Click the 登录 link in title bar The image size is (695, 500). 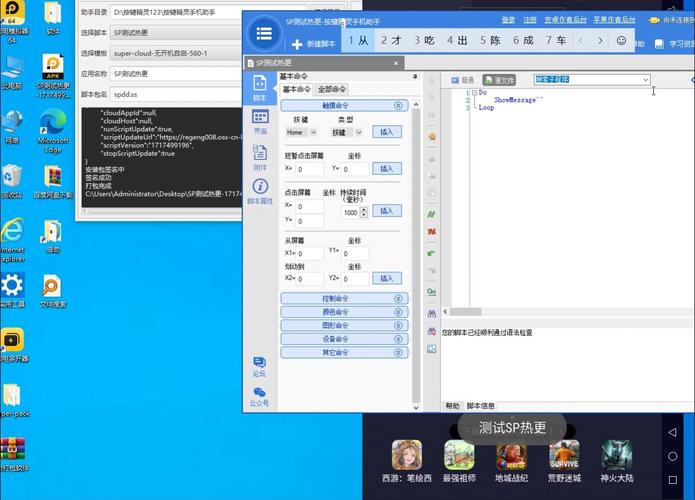(508, 20)
